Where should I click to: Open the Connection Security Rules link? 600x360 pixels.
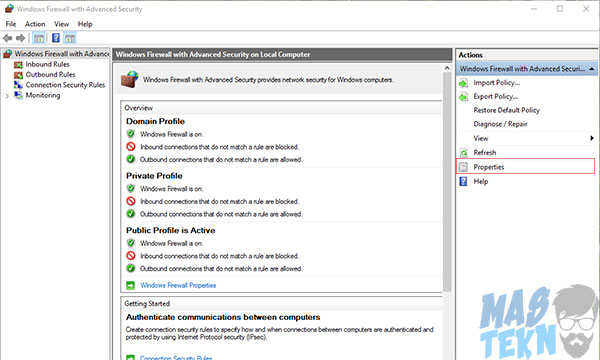click(x=176, y=358)
